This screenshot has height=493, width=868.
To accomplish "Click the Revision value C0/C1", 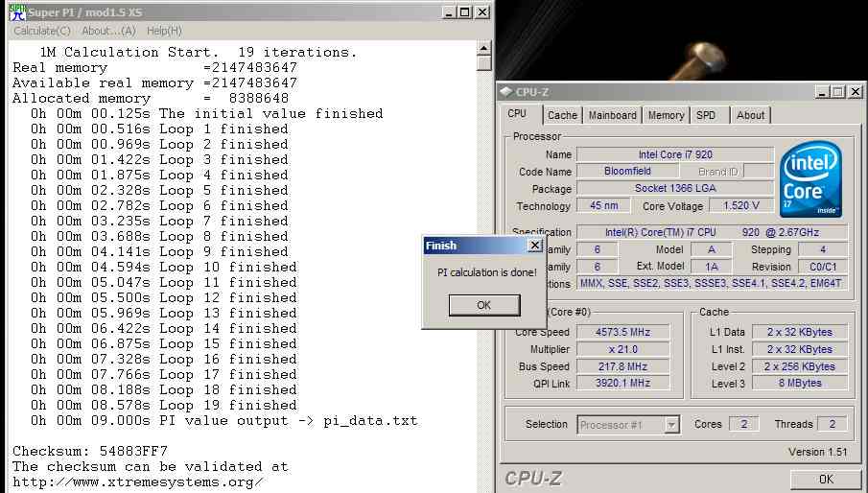I will tap(823, 267).
